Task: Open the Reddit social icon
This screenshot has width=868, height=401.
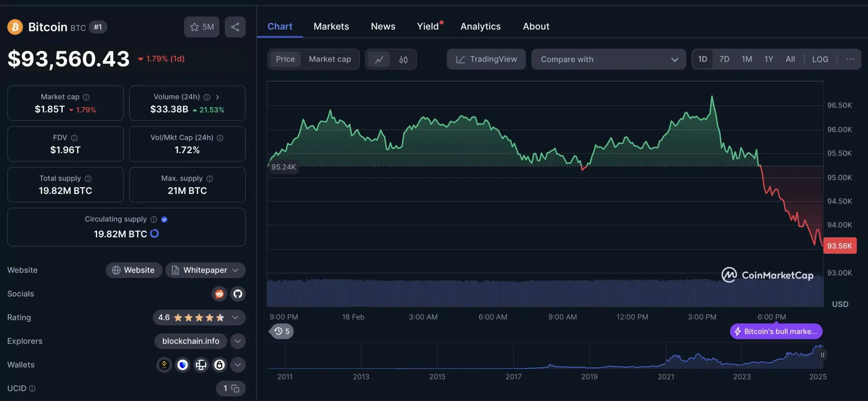Action: [x=219, y=294]
